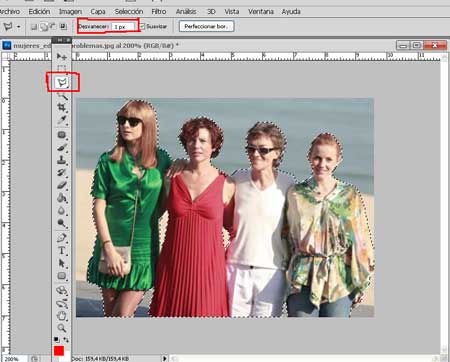Screen dimensions: 450x362
Task: Collapse the toolbox using its header arrows
Action: coord(60,40)
